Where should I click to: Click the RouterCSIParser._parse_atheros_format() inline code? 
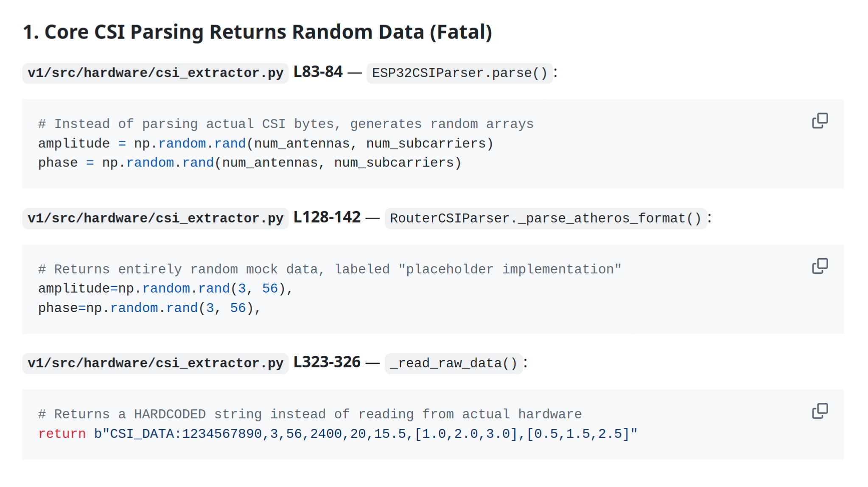(545, 218)
